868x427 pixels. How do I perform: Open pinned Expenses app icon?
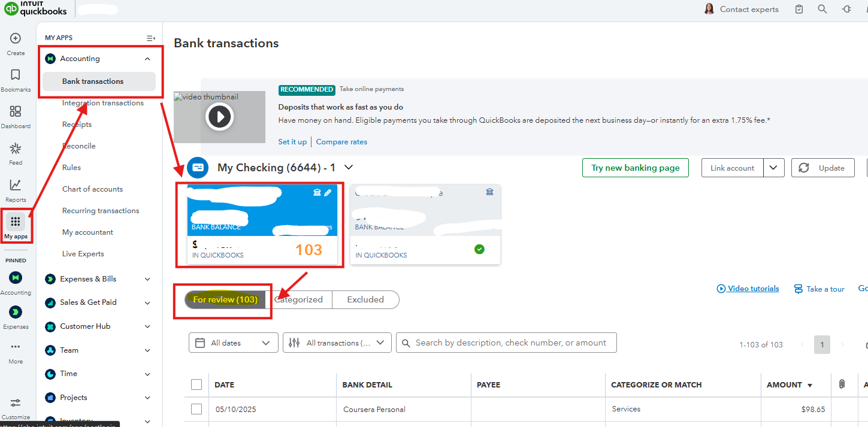pyautogui.click(x=16, y=312)
